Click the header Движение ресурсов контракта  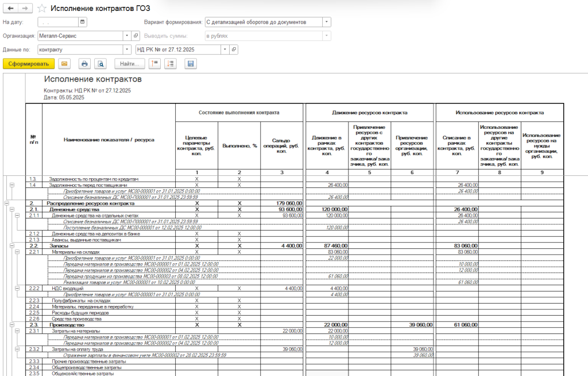[x=369, y=113]
